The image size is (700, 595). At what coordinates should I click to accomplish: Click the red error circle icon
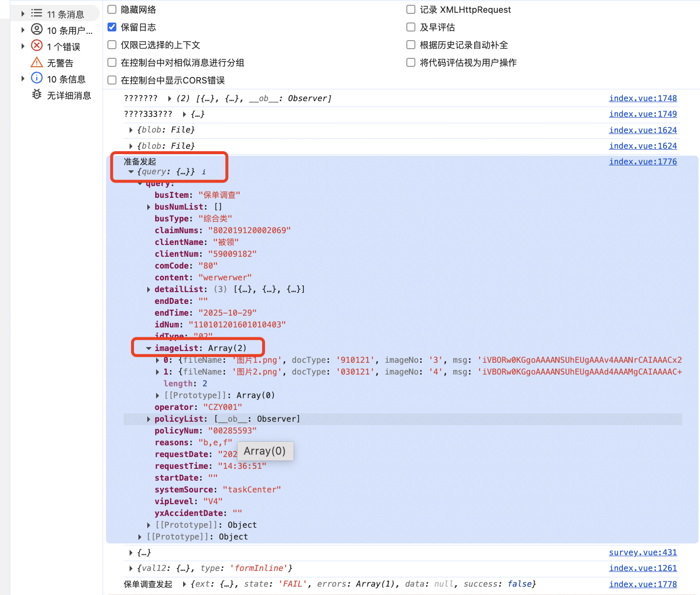tap(37, 46)
